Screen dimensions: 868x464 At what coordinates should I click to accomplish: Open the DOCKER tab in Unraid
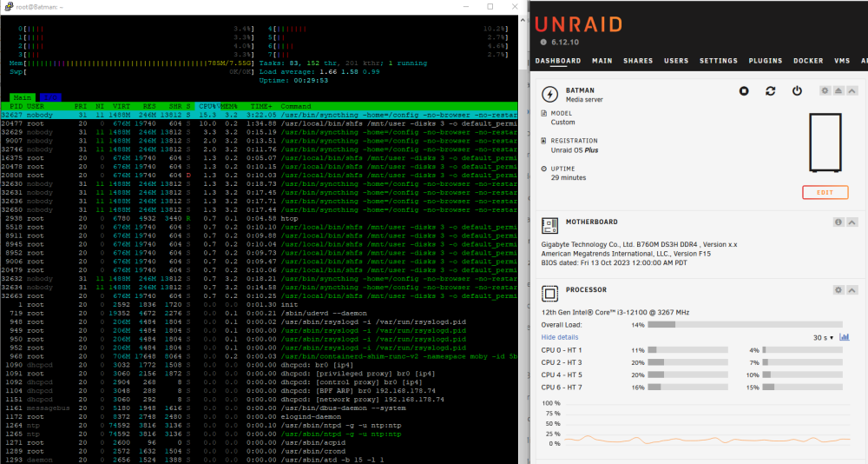[808, 61]
